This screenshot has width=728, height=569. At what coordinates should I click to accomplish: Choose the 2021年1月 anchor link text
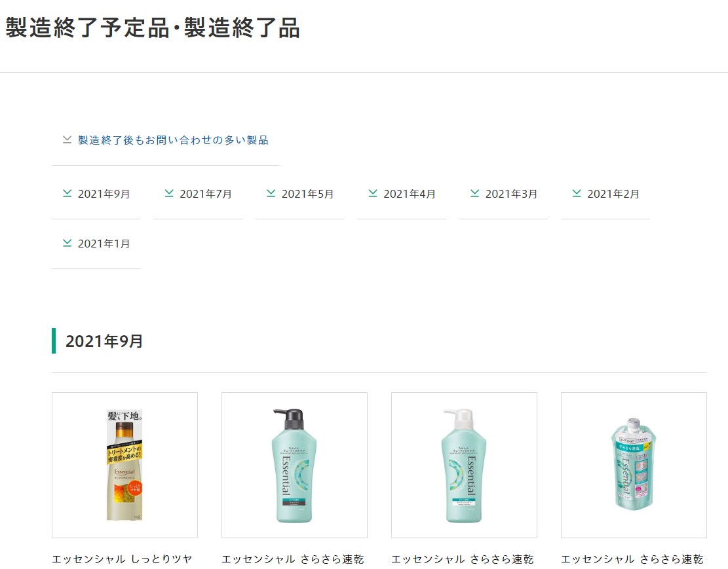[104, 244]
